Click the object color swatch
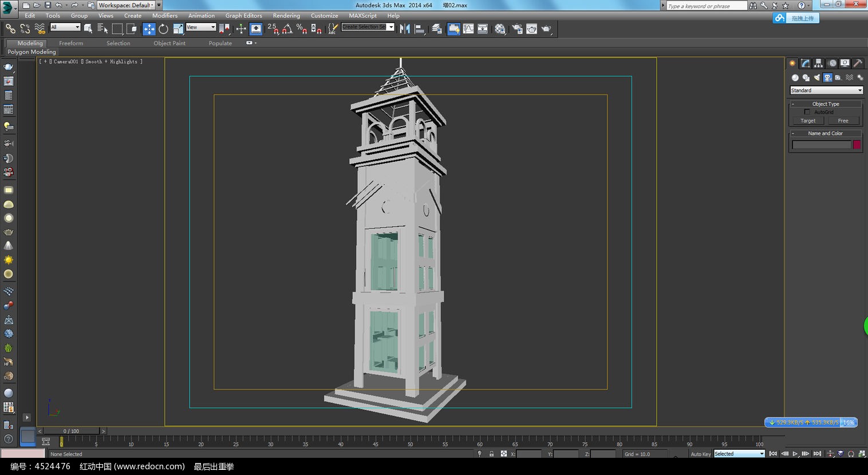 [857, 145]
